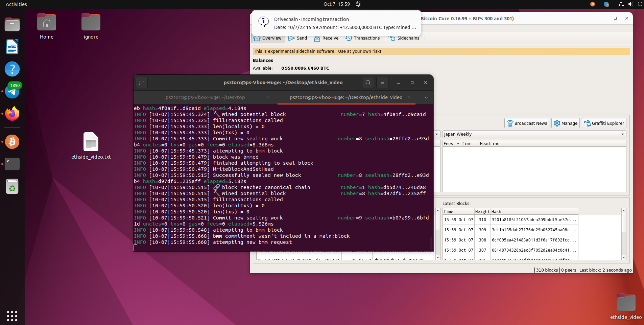644x325 pixels.
Task: Open the Files app in the dock
Action: coord(12,24)
